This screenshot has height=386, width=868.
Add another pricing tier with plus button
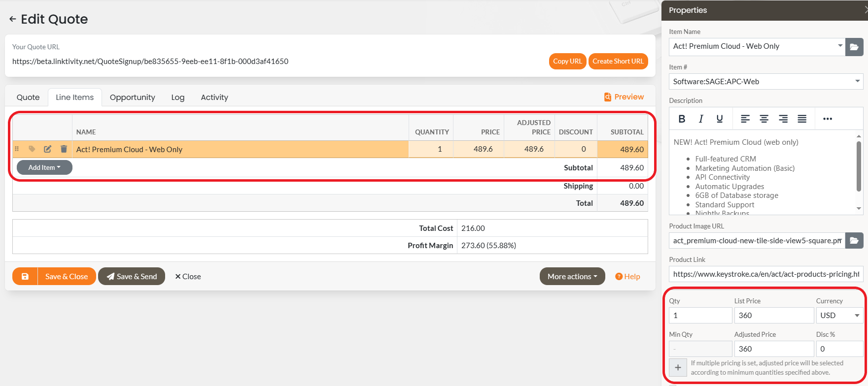coord(678,367)
